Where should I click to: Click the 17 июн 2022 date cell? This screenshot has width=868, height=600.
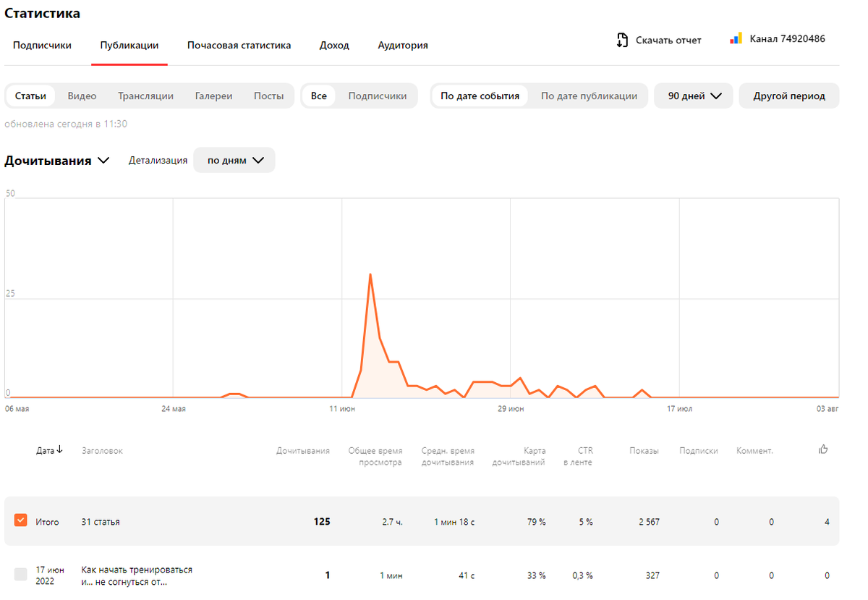coord(49,575)
